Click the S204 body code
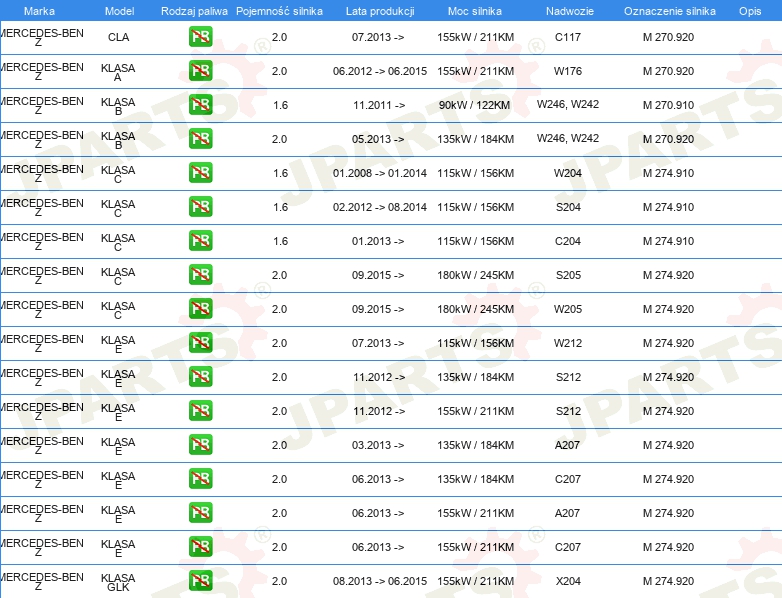 (x=569, y=207)
